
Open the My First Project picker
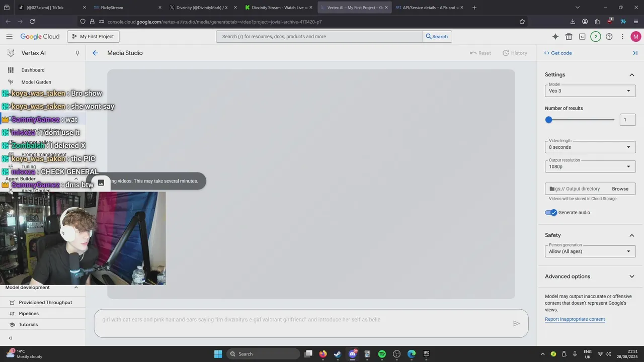(93, 37)
